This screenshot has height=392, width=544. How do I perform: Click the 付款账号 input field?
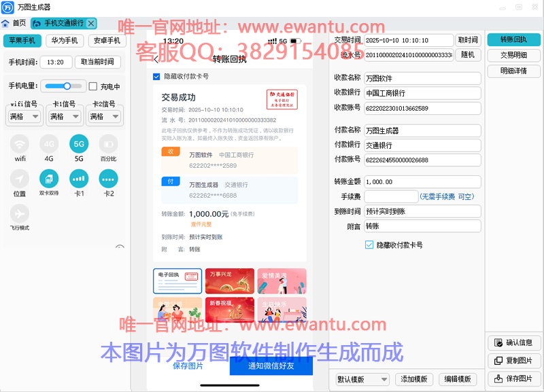pos(422,160)
